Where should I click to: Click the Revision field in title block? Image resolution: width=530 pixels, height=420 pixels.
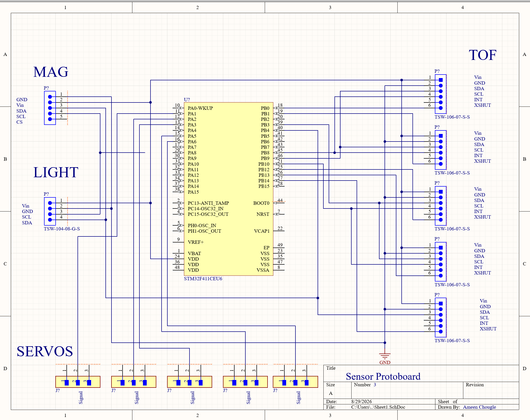click(x=491, y=390)
